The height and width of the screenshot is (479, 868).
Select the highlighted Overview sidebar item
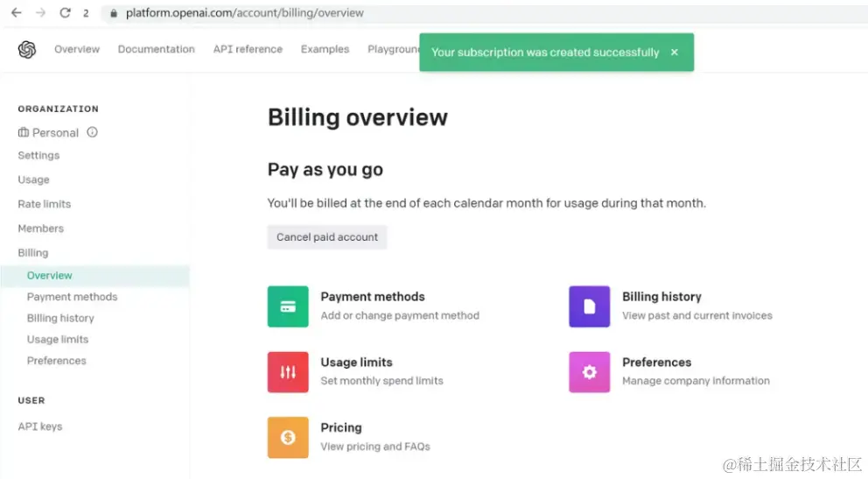pos(94,276)
